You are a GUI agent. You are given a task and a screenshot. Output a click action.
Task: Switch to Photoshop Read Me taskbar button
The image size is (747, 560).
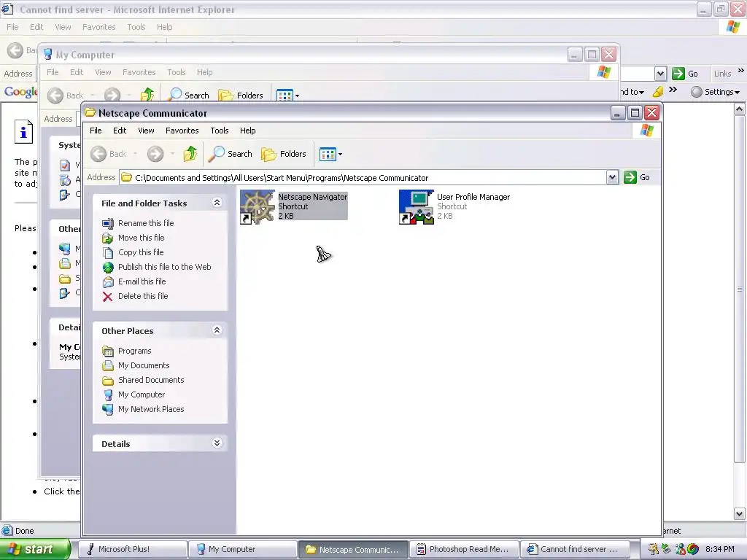coord(464,549)
